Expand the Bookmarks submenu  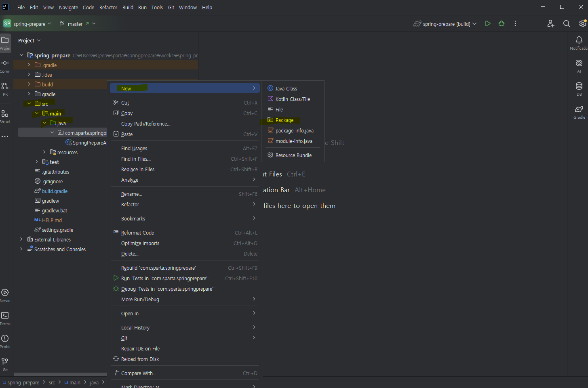click(185, 218)
